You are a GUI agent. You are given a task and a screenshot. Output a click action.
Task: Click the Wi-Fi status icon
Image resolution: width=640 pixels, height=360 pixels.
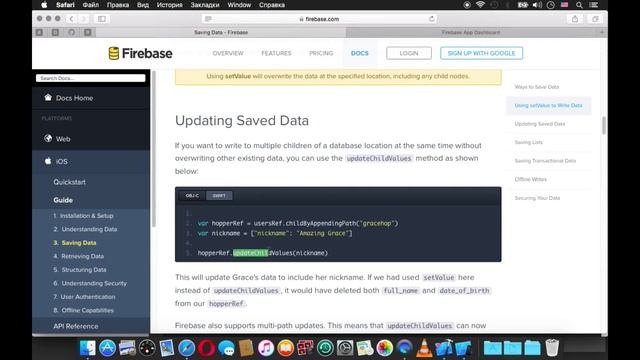(x=480, y=5)
